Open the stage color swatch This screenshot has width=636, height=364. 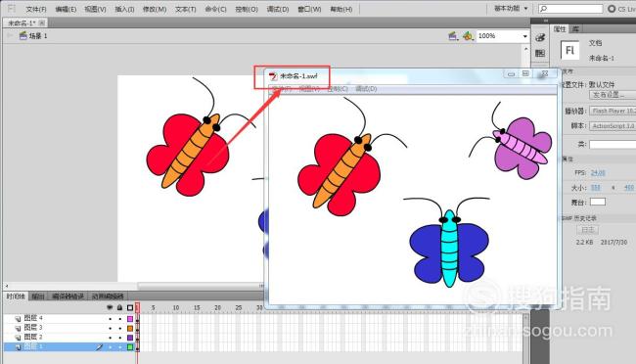pos(598,202)
